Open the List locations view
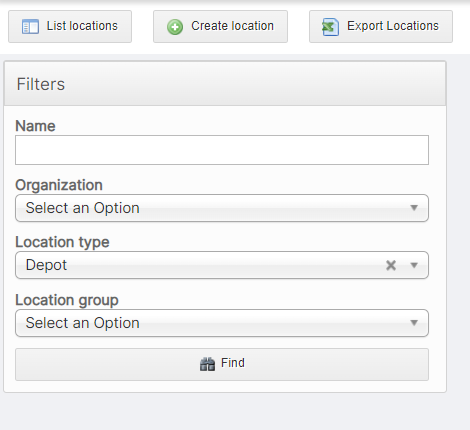The image size is (470, 430). point(70,27)
